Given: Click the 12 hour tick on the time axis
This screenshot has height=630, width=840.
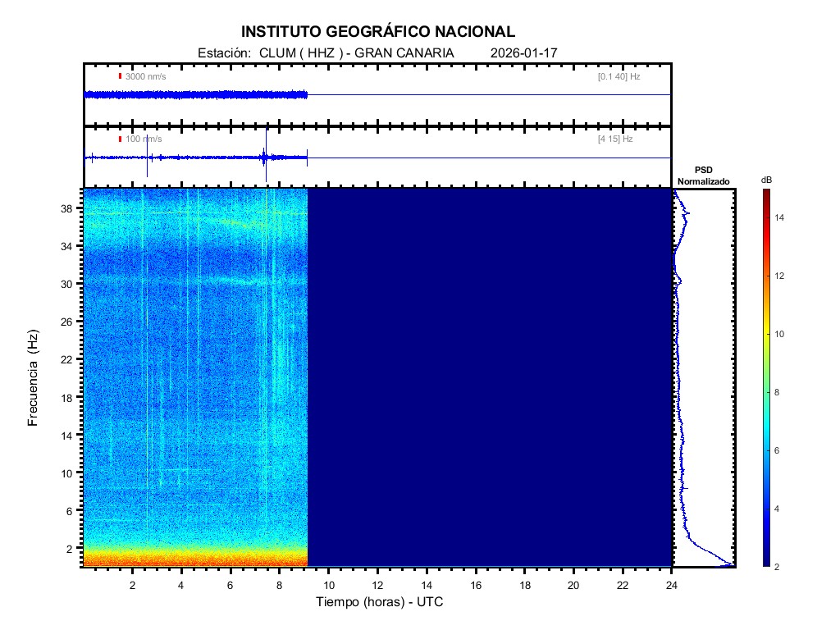Looking at the screenshot, I should click(377, 585).
